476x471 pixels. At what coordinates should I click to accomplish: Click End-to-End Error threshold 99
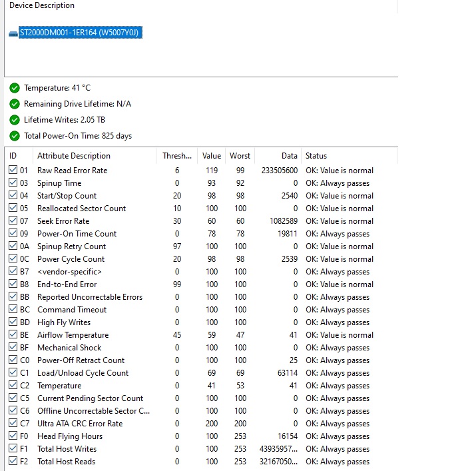(177, 284)
